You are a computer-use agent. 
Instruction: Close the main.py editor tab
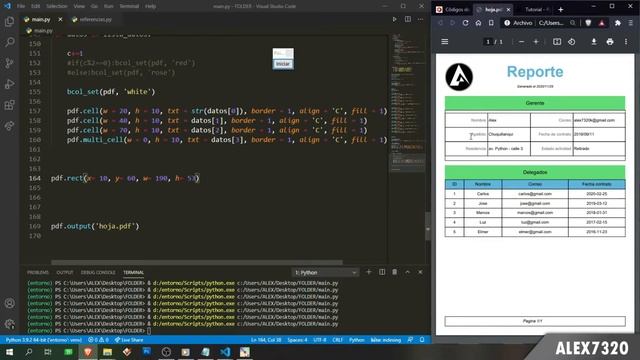60,19
